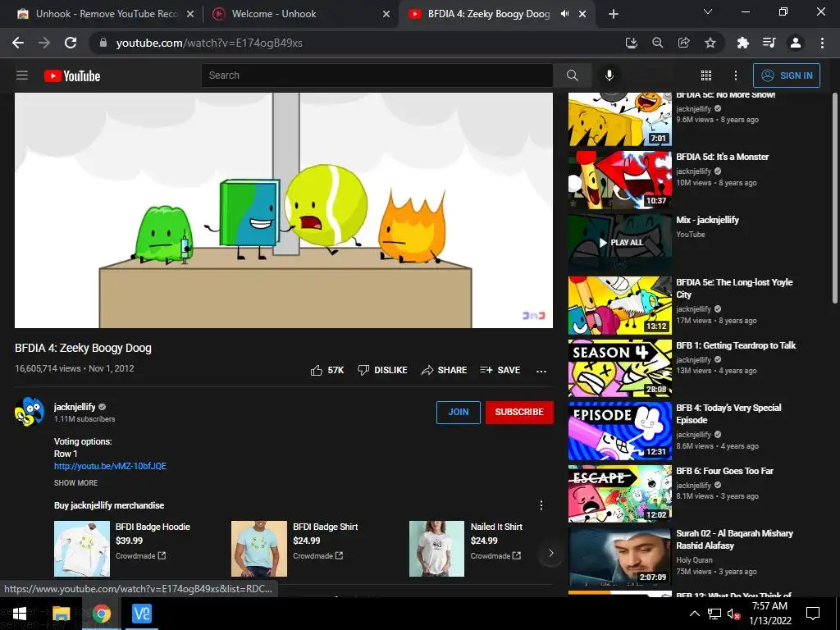Switch to Welcome - Unhook tab
Viewport: 840px width, 630px height.
pos(300,14)
